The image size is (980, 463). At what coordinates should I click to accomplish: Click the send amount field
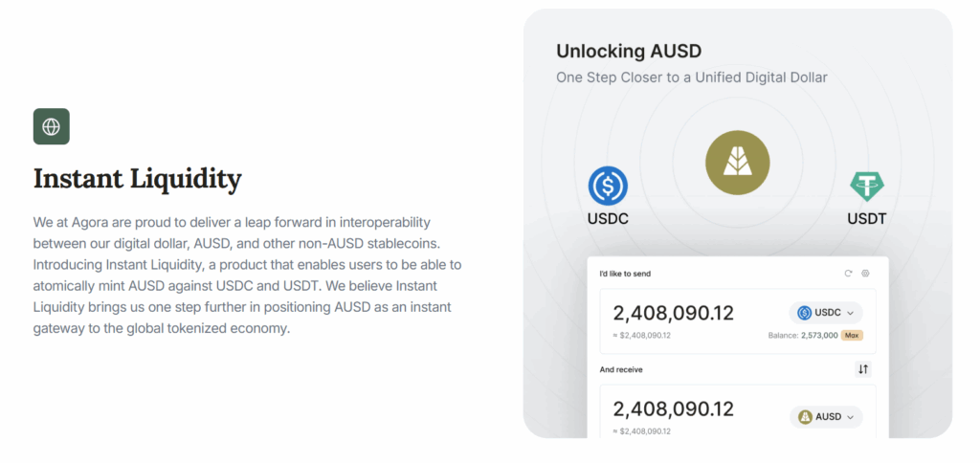click(x=674, y=313)
